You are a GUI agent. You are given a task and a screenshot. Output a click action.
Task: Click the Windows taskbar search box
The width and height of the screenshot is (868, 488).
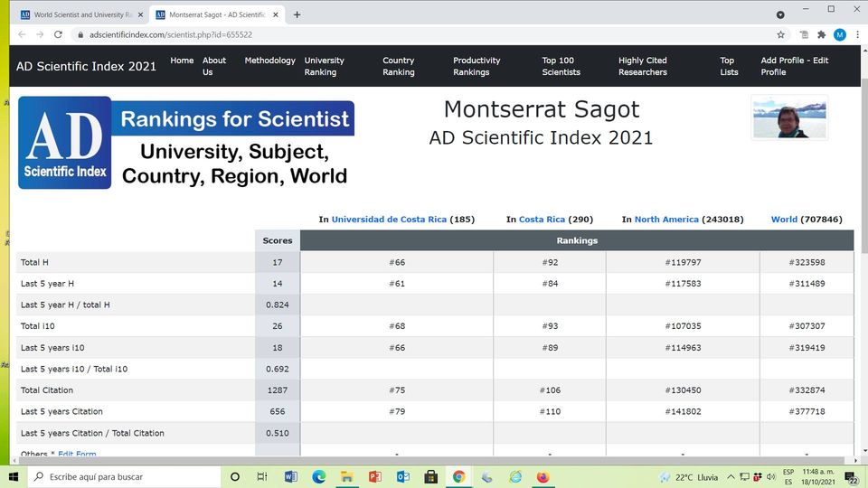[x=124, y=476]
